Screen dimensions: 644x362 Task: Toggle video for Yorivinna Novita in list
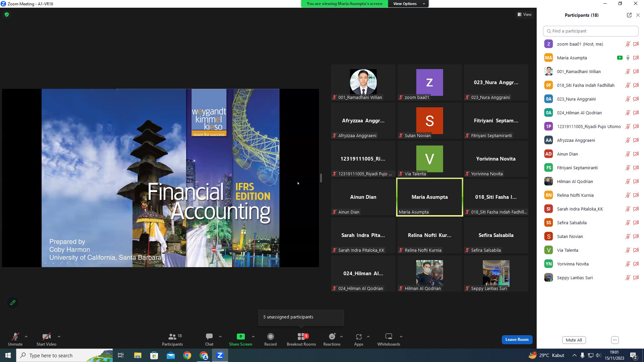(x=636, y=264)
